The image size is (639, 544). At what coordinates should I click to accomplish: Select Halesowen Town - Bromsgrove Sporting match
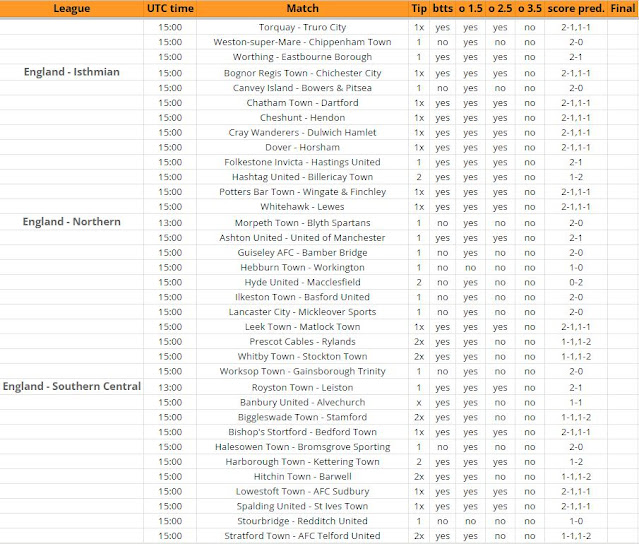pos(302,447)
